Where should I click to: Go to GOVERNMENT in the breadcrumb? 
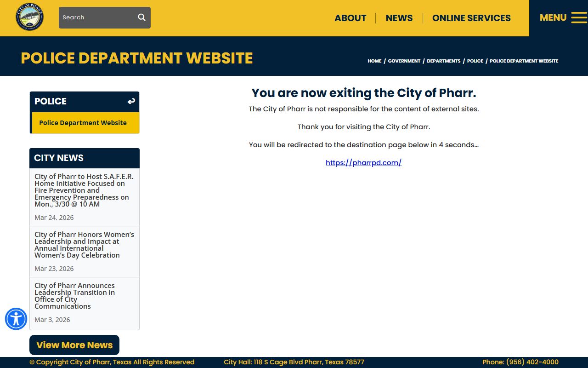[404, 61]
